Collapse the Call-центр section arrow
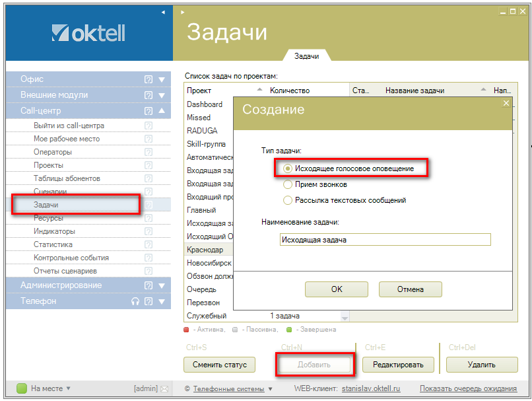This screenshot has width=532, height=401. point(162,111)
